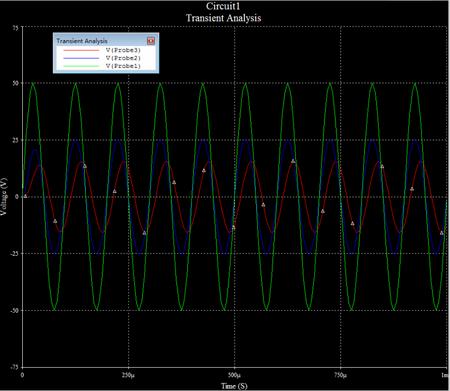This screenshot has width=450, height=391.
Task: Select the V(Probe1) legend entry
Action: pos(123,66)
